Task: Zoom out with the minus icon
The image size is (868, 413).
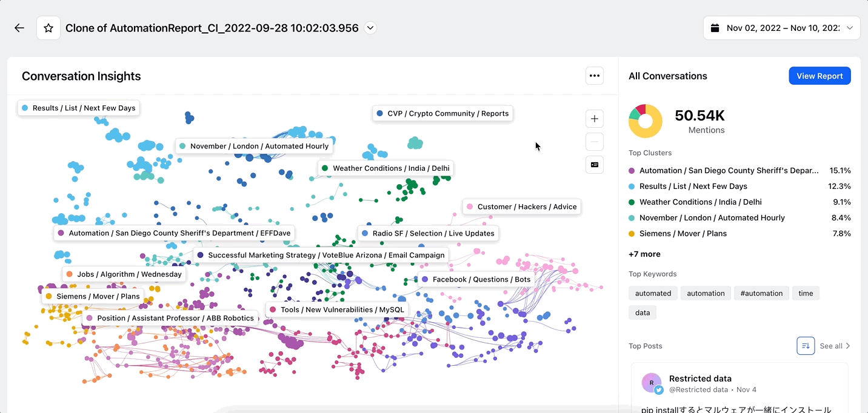Action: pyautogui.click(x=595, y=142)
